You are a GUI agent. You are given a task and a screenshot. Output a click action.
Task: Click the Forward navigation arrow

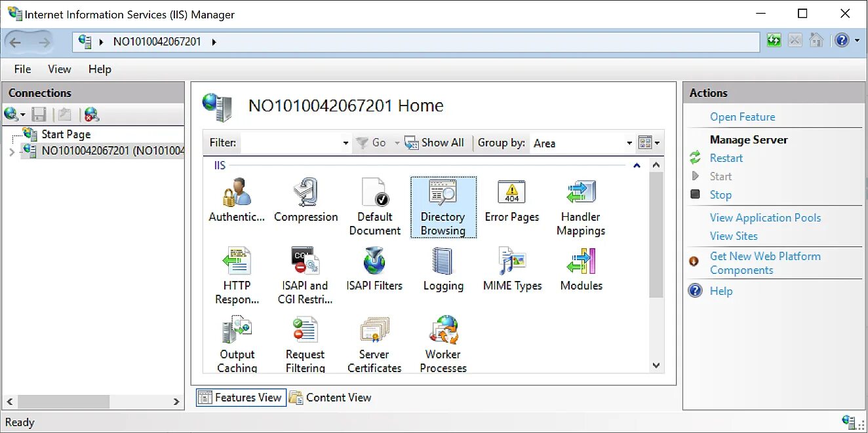coord(44,43)
